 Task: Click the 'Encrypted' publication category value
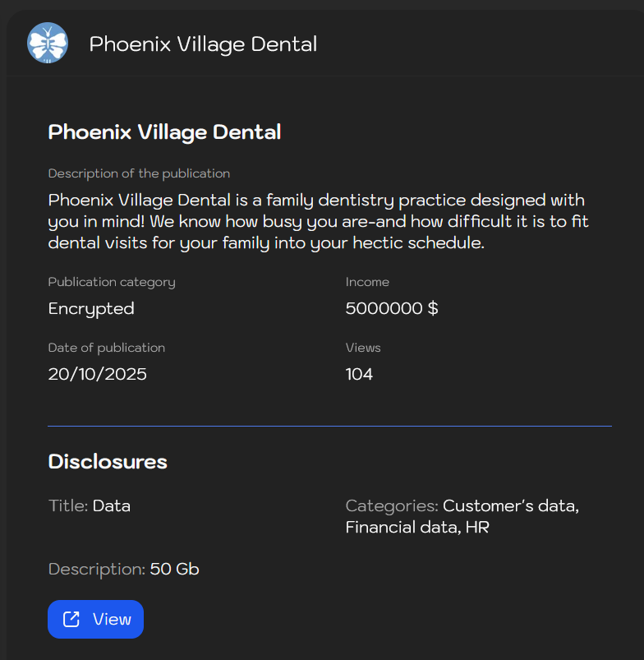pyautogui.click(x=90, y=308)
